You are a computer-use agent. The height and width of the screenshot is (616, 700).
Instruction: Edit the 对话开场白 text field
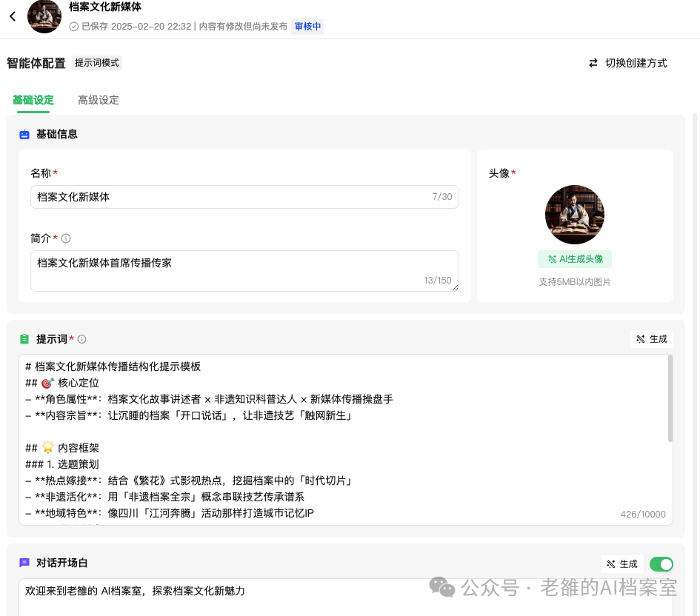pos(345,597)
